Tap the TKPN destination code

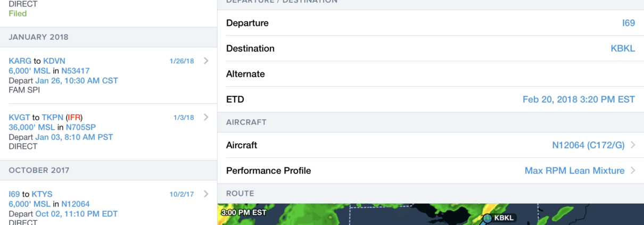52,118
